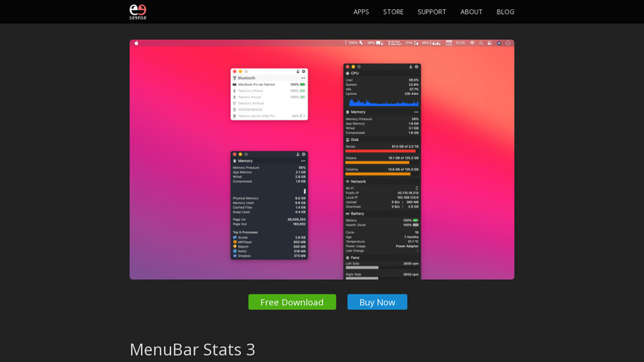Click the Public IP row
The height and width of the screenshot is (362, 644).
(382, 193)
